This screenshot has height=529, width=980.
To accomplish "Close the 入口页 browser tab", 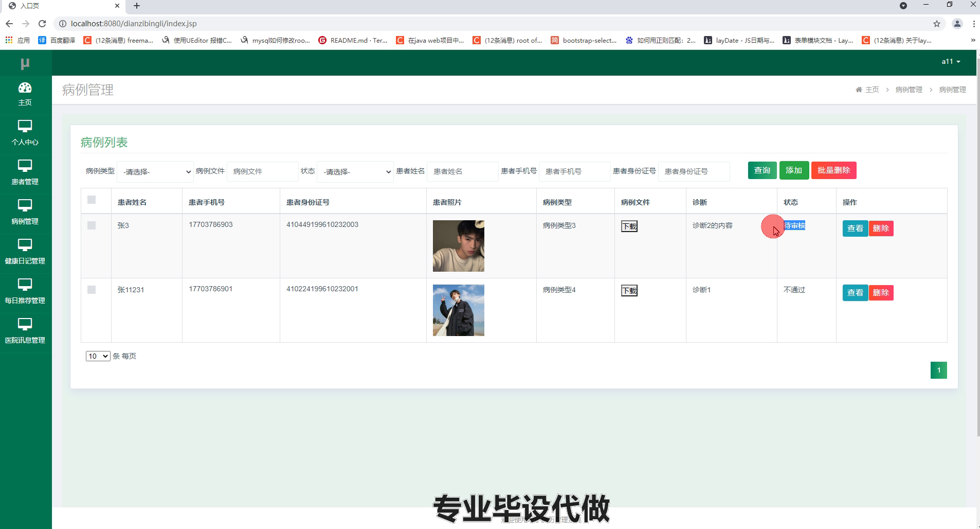I will (117, 6).
